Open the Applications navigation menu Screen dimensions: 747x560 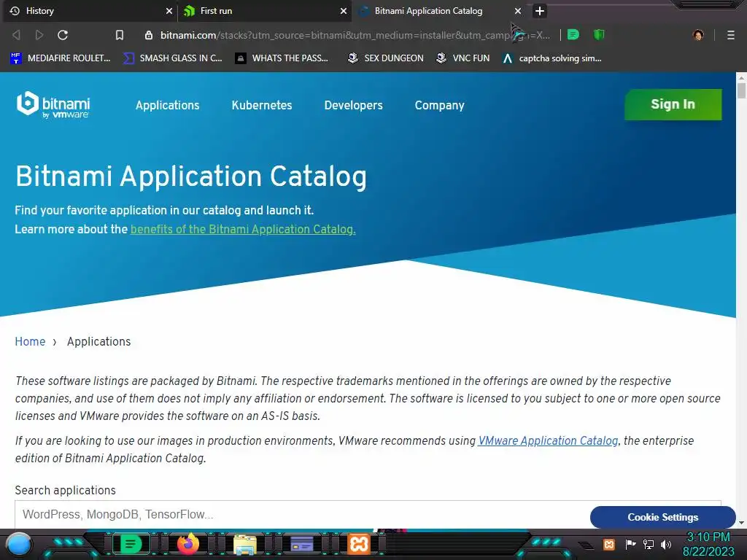(x=167, y=105)
